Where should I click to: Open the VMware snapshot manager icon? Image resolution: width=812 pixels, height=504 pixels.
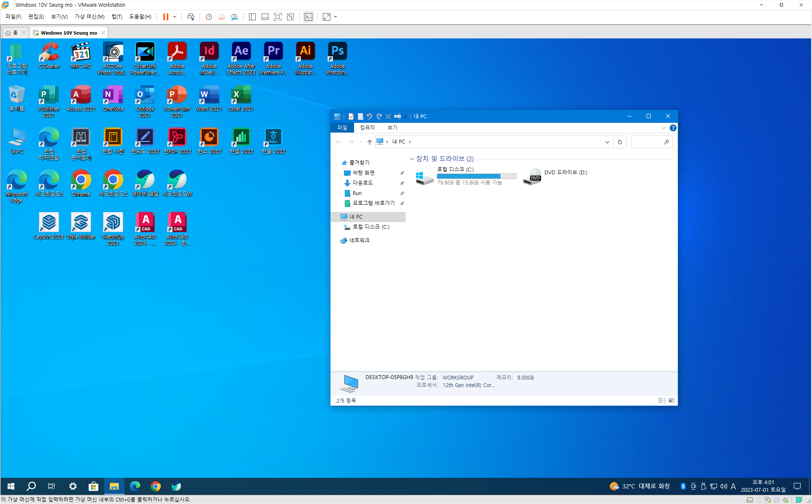click(234, 17)
